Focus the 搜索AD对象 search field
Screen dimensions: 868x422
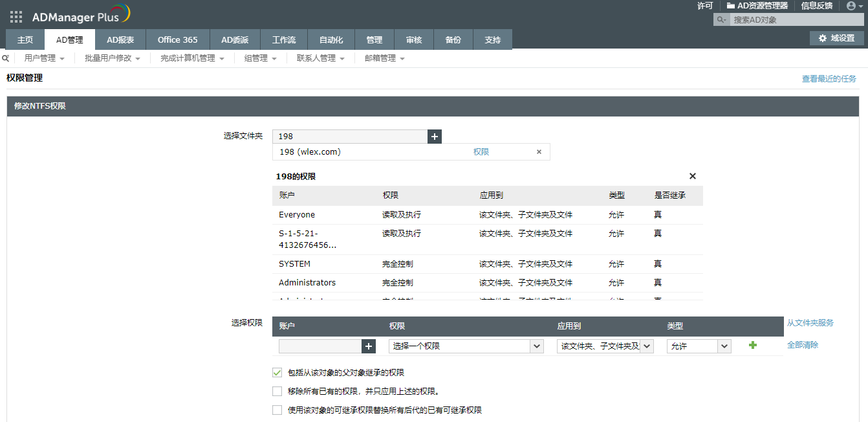tap(796, 20)
